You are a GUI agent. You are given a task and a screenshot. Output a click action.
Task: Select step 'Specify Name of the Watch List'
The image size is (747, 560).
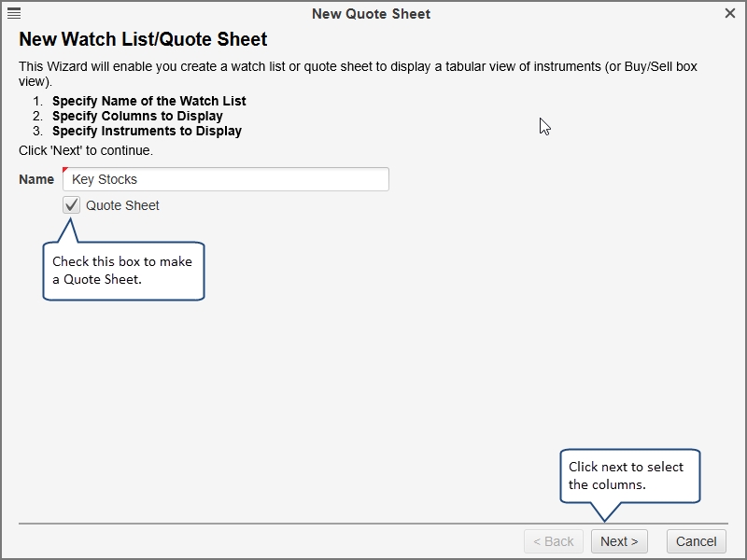[149, 101]
